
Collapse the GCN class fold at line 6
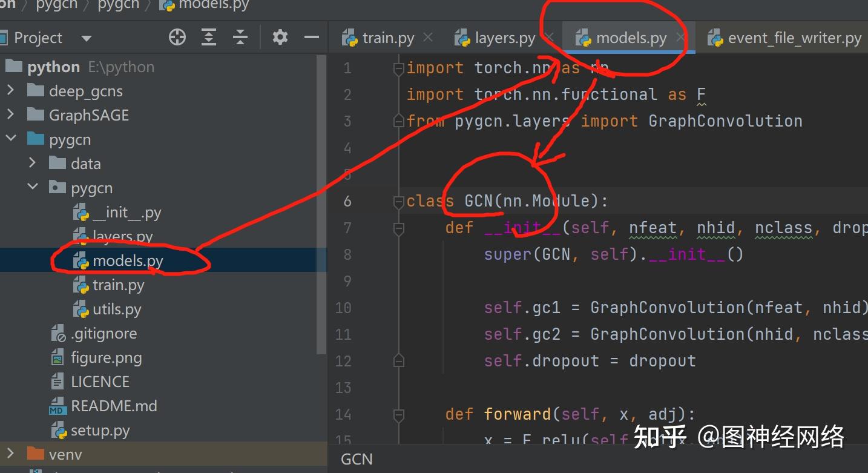click(398, 202)
